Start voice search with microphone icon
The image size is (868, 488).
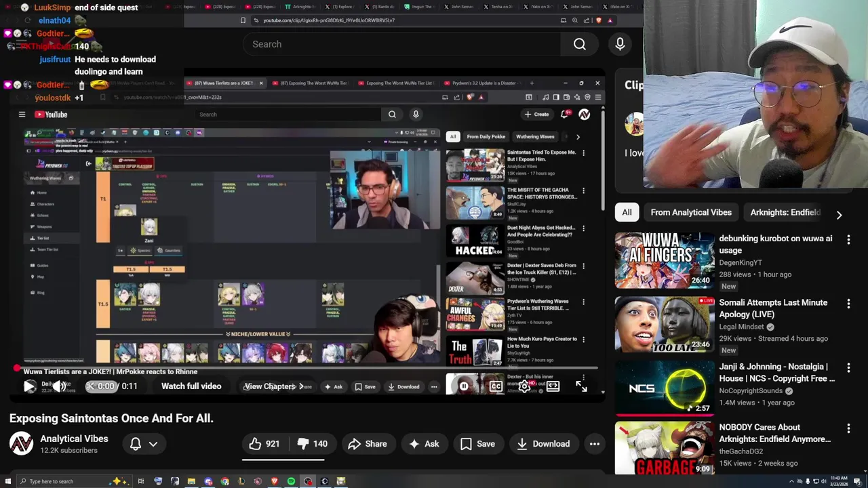620,44
